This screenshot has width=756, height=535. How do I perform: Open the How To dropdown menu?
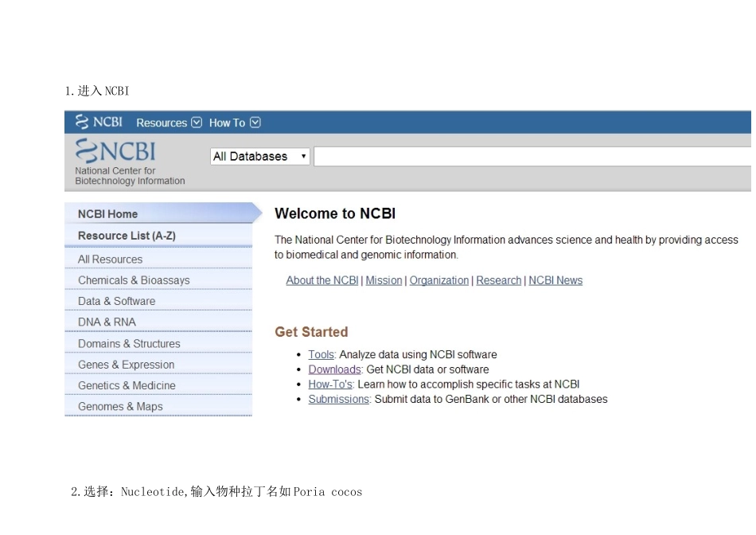[235, 123]
